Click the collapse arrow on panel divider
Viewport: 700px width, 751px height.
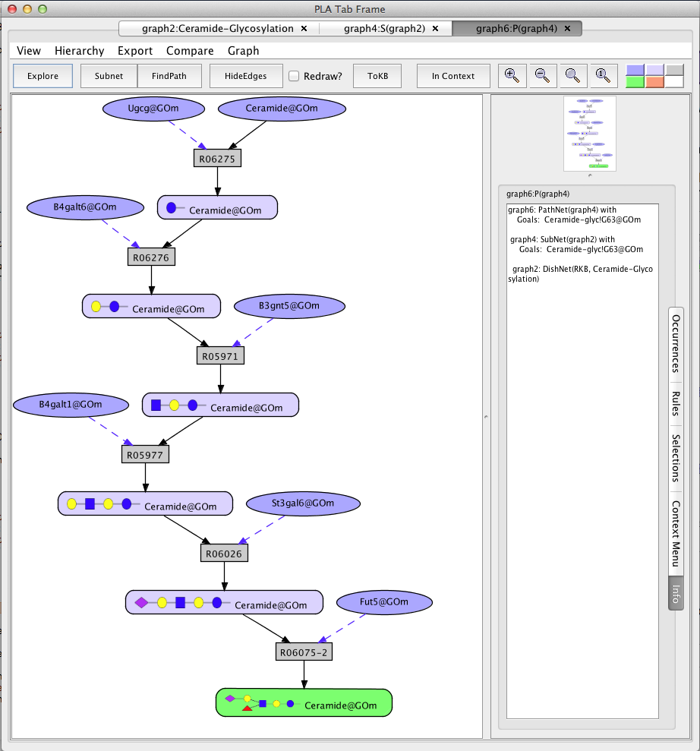coord(486,417)
